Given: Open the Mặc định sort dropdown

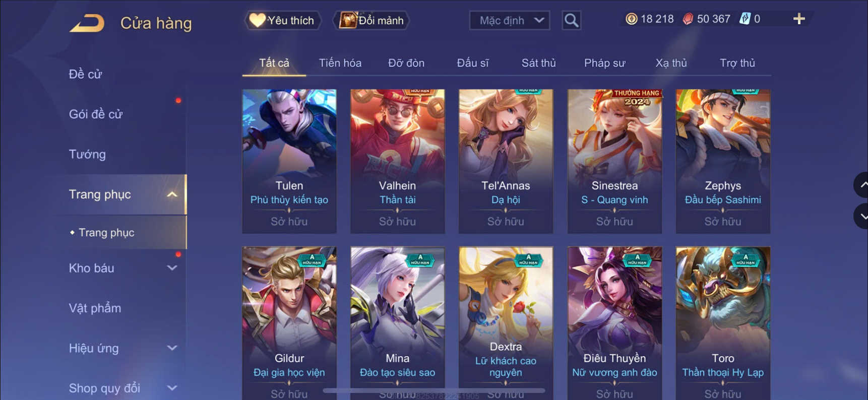Looking at the screenshot, I should coord(510,21).
